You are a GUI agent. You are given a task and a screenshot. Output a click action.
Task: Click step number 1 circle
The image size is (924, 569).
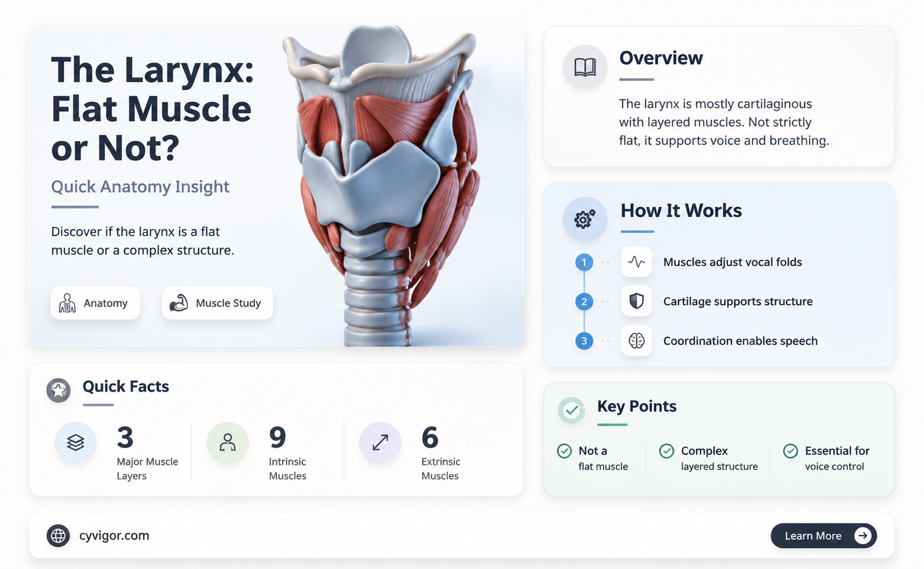[x=584, y=263]
